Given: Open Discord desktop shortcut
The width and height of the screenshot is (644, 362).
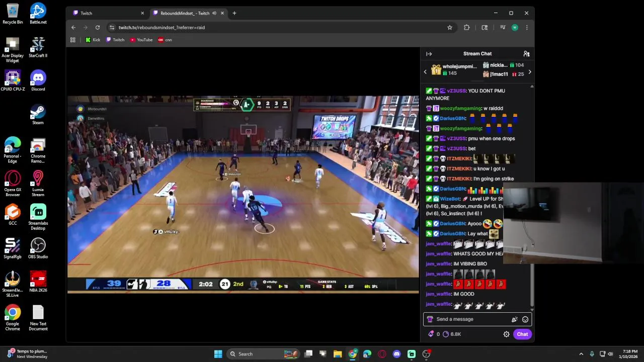Looking at the screenshot, I should (38, 81).
